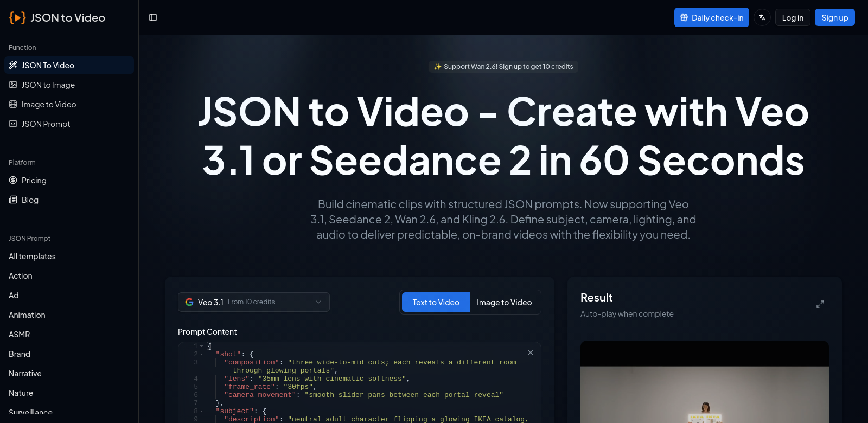Click the JSON to Video logo icon
Viewport: 868px width, 423px height.
17,17
